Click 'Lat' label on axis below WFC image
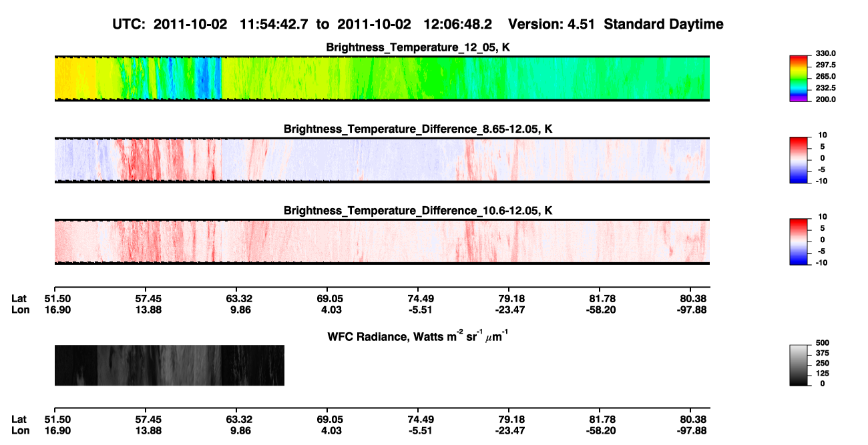868x445 pixels. tap(19, 419)
